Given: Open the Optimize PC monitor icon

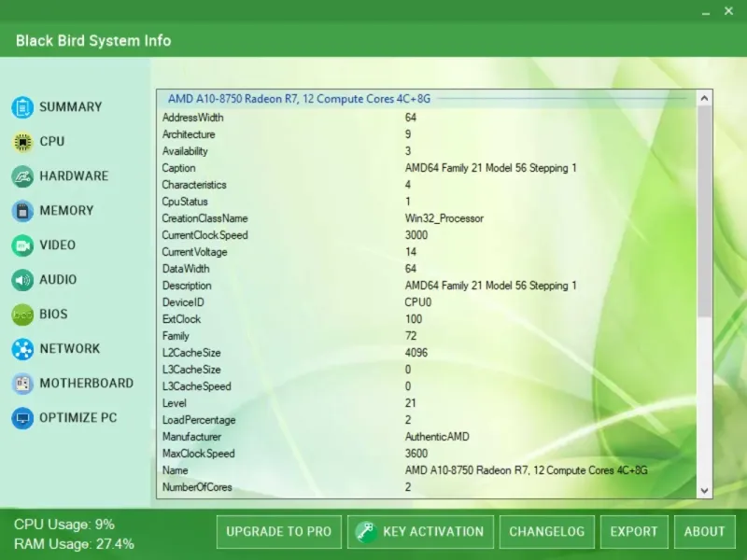Looking at the screenshot, I should (x=22, y=418).
